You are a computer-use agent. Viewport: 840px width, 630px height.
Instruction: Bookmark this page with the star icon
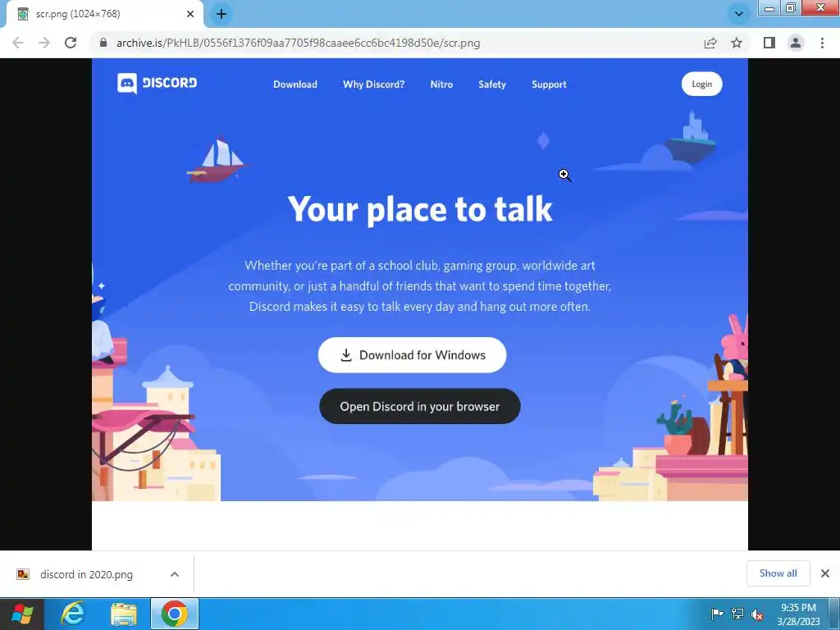737,43
